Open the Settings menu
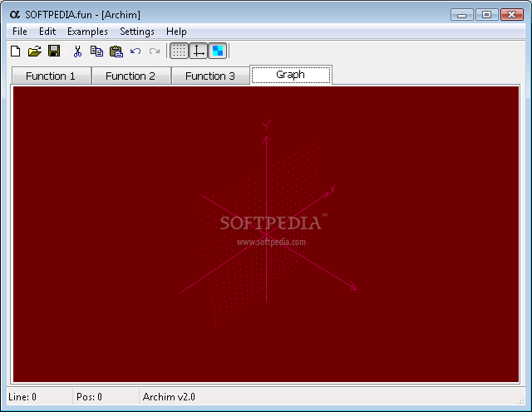 (137, 32)
